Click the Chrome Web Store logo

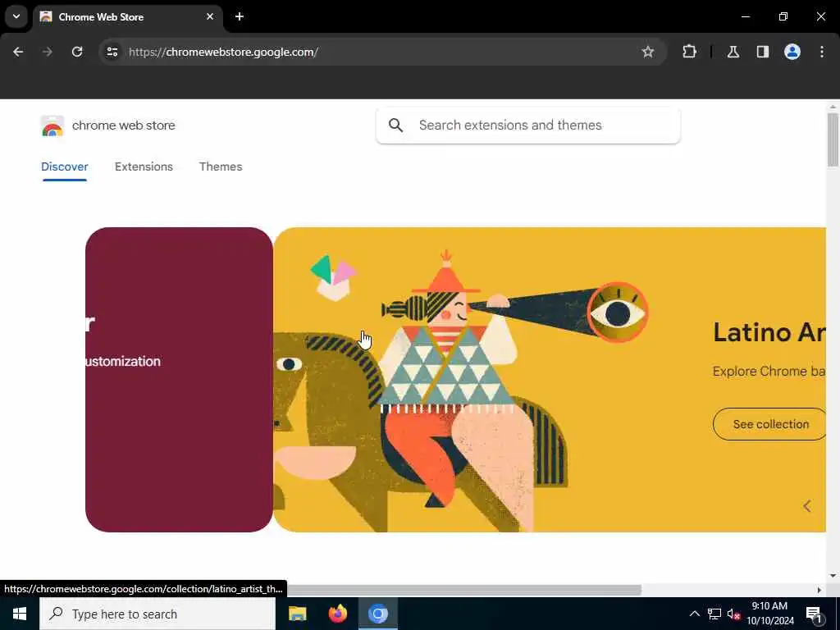(52, 126)
